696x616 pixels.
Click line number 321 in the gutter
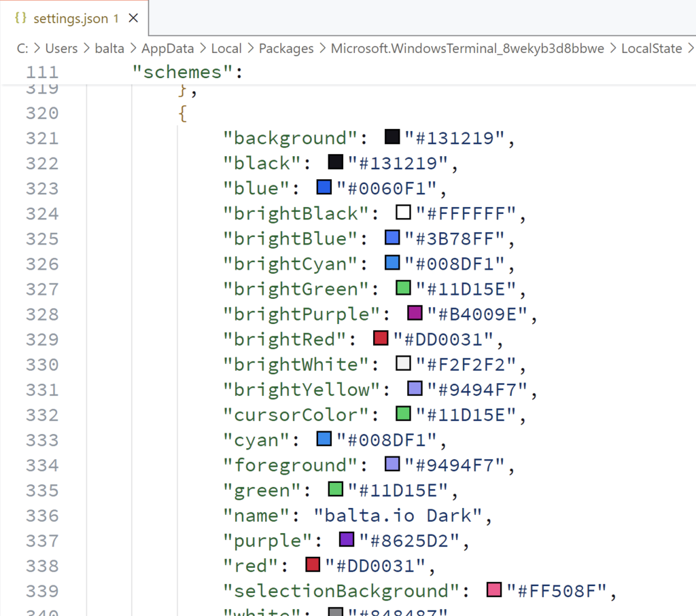42,139
